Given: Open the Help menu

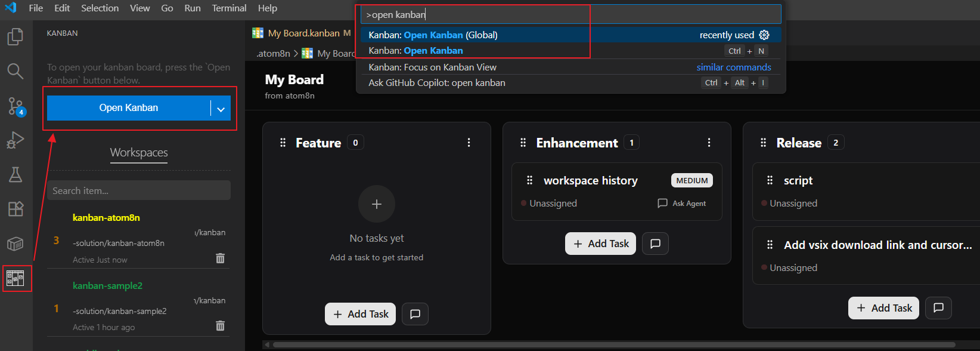Looking at the screenshot, I should coord(268,8).
